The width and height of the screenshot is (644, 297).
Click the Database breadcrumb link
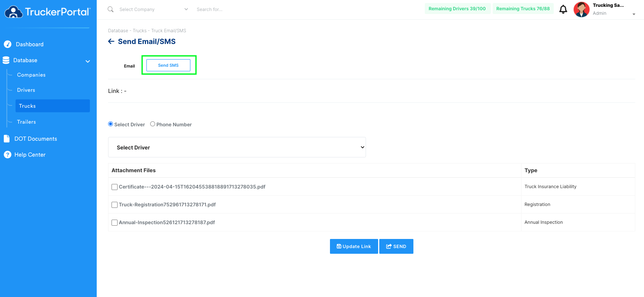point(118,31)
